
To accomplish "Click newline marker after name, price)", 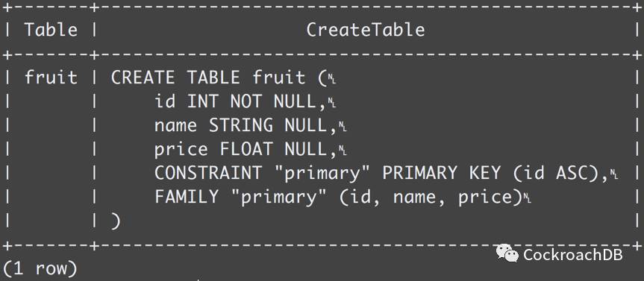I will click(x=527, y=198).
